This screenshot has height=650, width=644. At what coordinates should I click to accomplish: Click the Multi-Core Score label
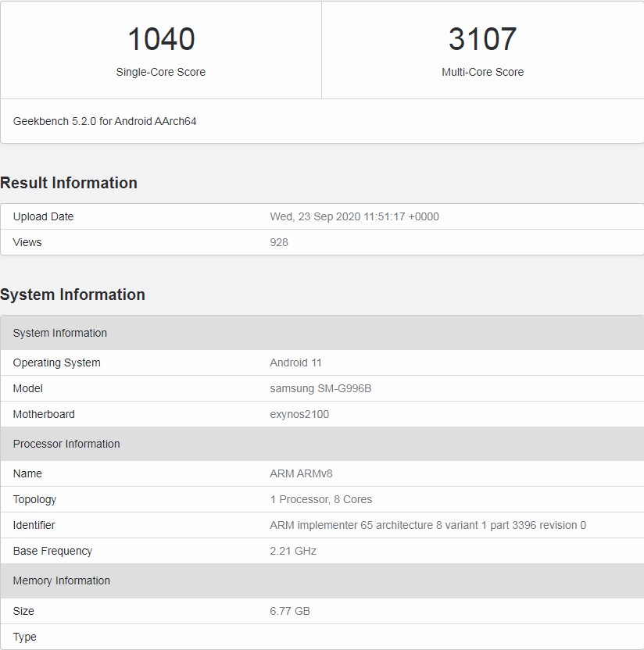[482, 72]
